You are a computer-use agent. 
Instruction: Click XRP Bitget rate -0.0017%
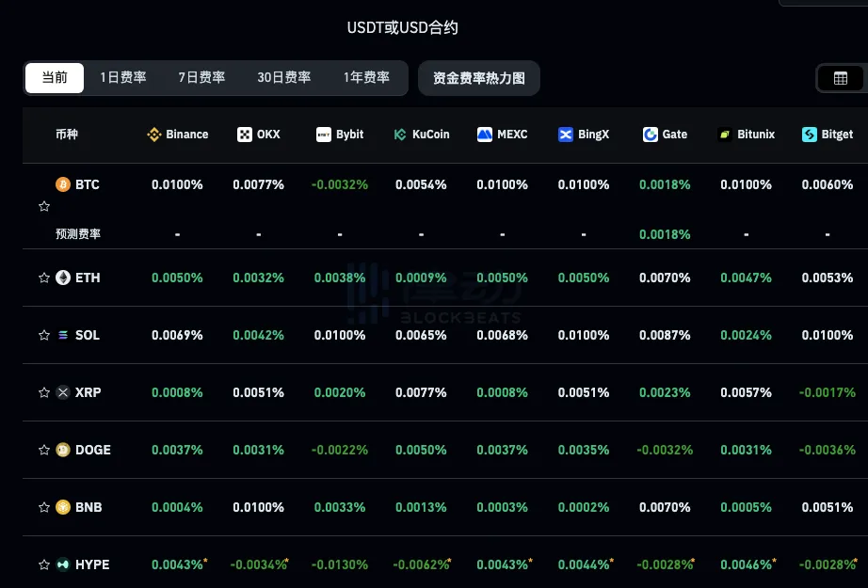click(828, 392)
